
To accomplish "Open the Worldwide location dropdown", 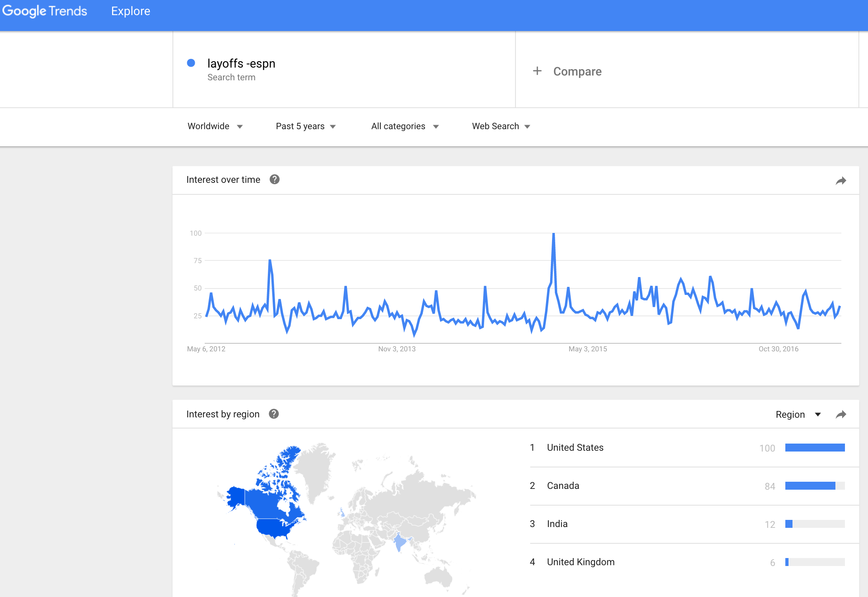I will tap(215, 126).
